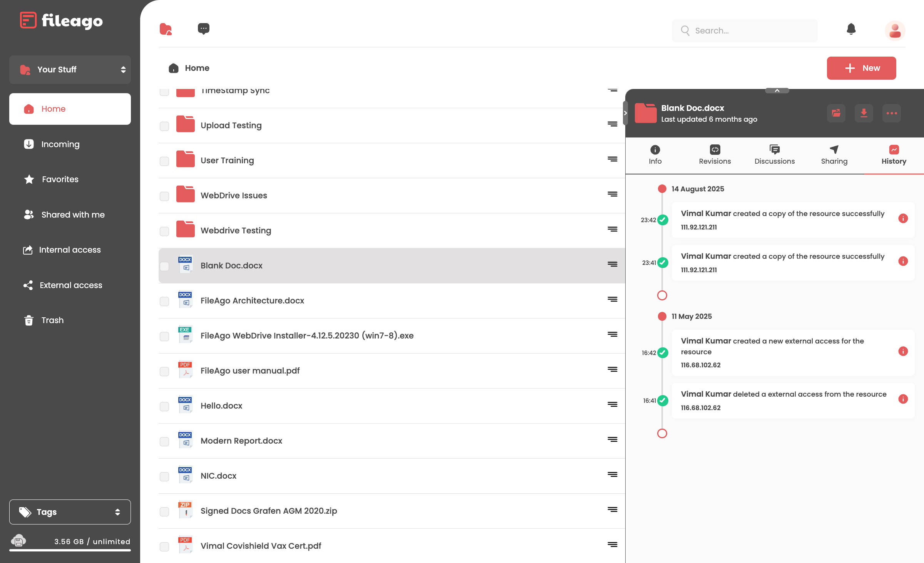Open row menu for Blank Doc.docx

coord(613,264)
